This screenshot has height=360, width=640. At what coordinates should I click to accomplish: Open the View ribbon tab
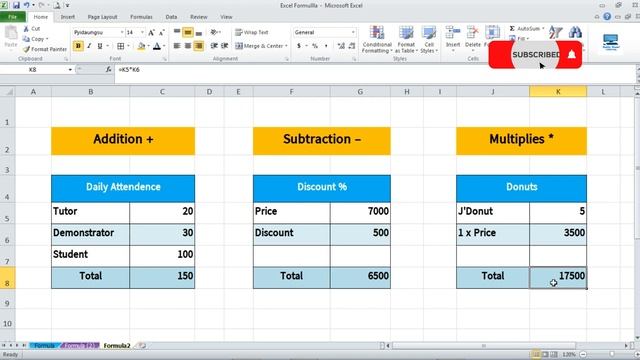[226, 17]
